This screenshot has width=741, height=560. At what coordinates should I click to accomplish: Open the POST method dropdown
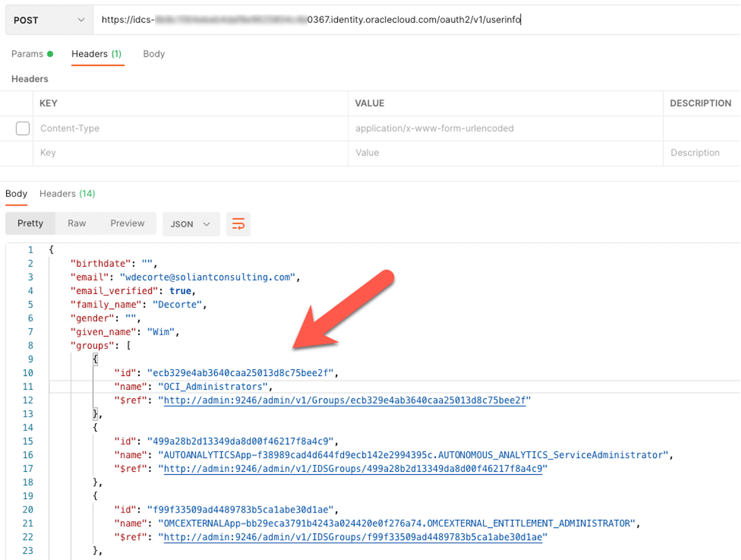click(47, 20)
